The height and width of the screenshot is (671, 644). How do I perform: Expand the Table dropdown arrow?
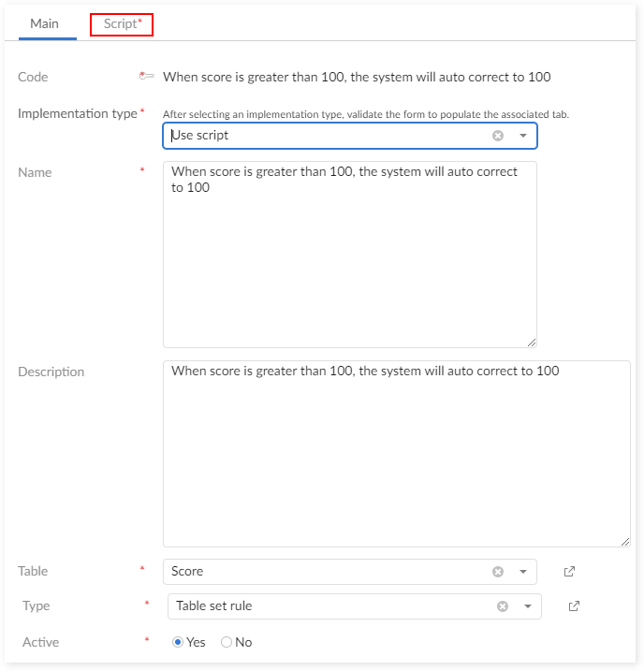(x=523, y=572)
